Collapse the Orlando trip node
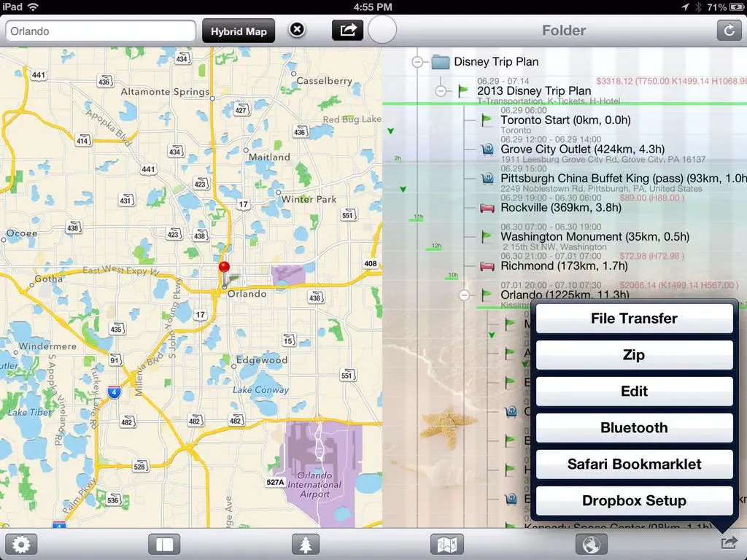 [464, 295]
